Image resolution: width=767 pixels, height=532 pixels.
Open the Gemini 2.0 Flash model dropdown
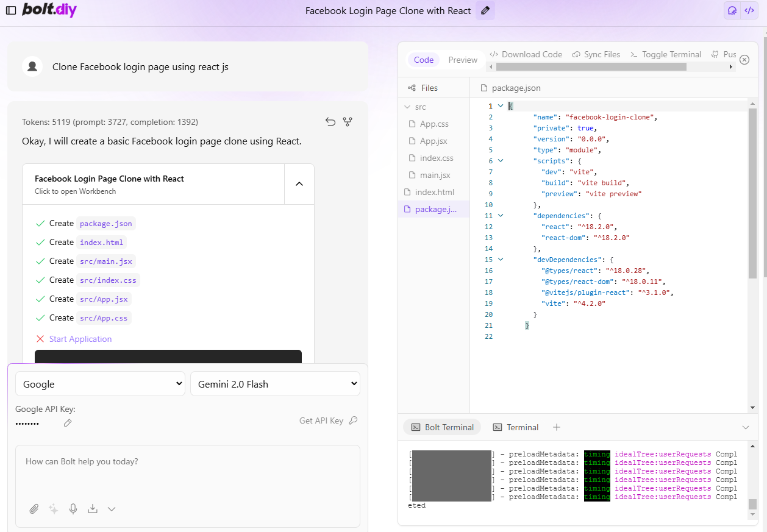tap(275, 384)
